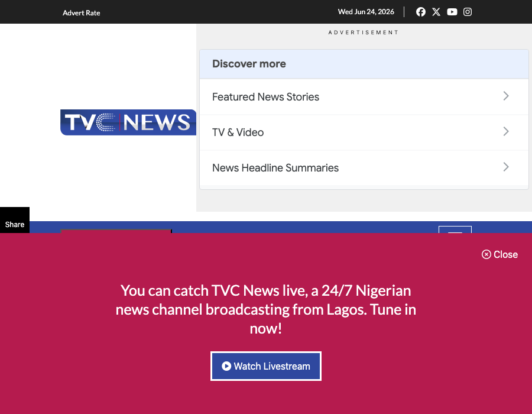Open the TV & Video ad item
Screen dimensions: 532x414
tap(364, 132)
